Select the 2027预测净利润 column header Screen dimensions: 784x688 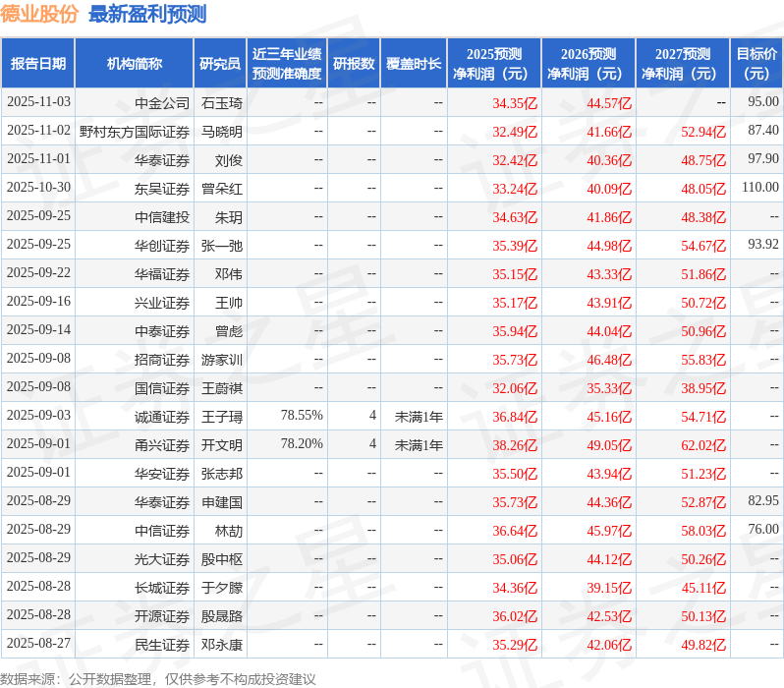click(x=683, y=64)
